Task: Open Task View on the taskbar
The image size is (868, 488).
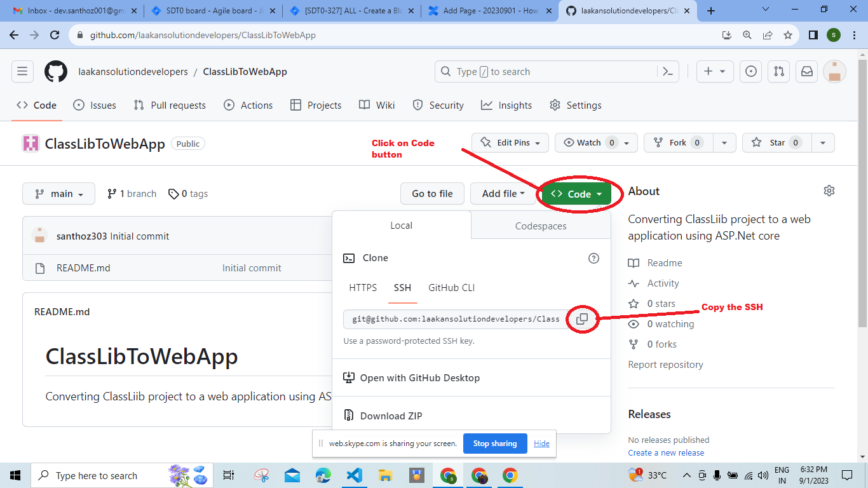Action: (x=229, y=475)
